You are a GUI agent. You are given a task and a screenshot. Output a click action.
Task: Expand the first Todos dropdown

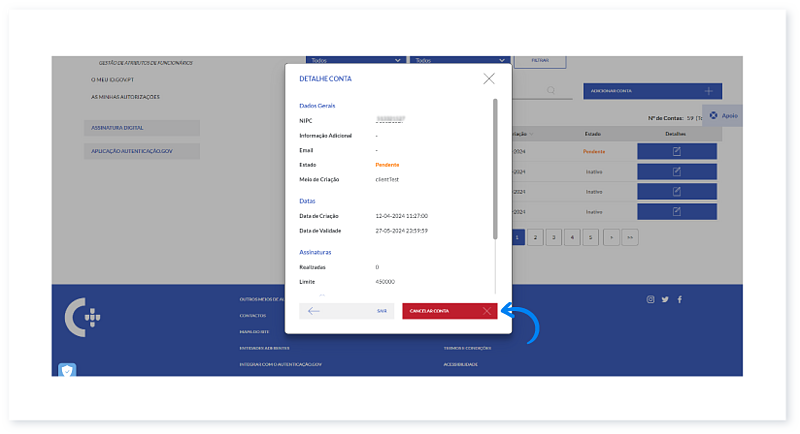355,61
